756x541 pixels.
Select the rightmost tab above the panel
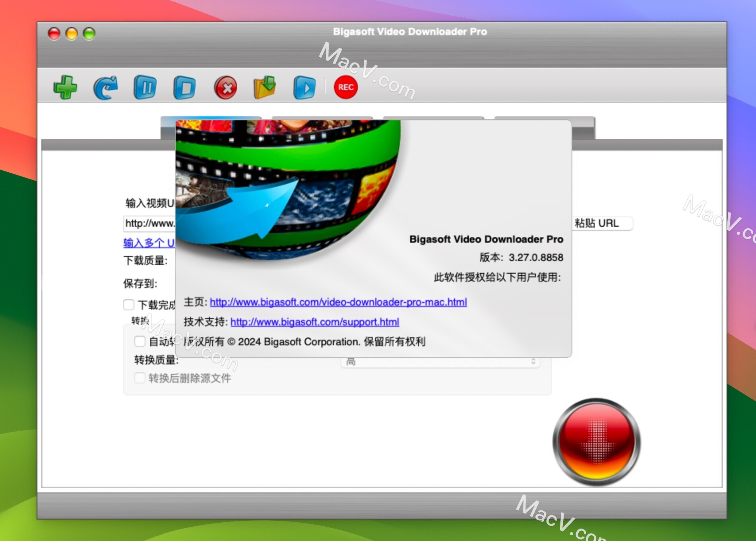pos(584,128)
